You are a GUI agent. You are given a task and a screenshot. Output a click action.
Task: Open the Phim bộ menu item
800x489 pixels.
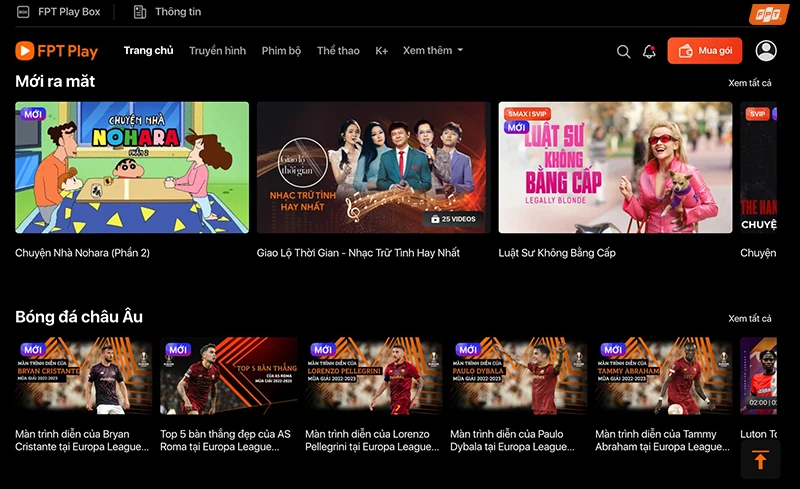[281, 51]
